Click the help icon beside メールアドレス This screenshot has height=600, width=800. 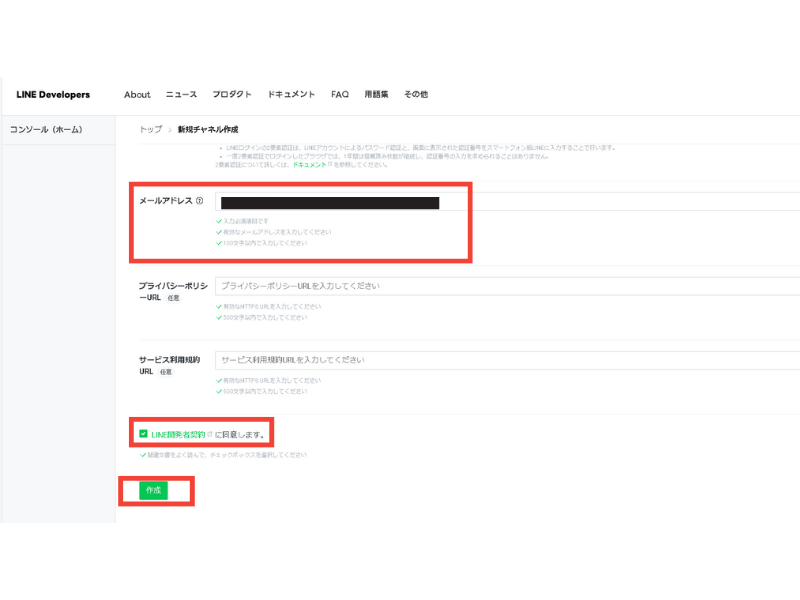[x=200, y=201]
